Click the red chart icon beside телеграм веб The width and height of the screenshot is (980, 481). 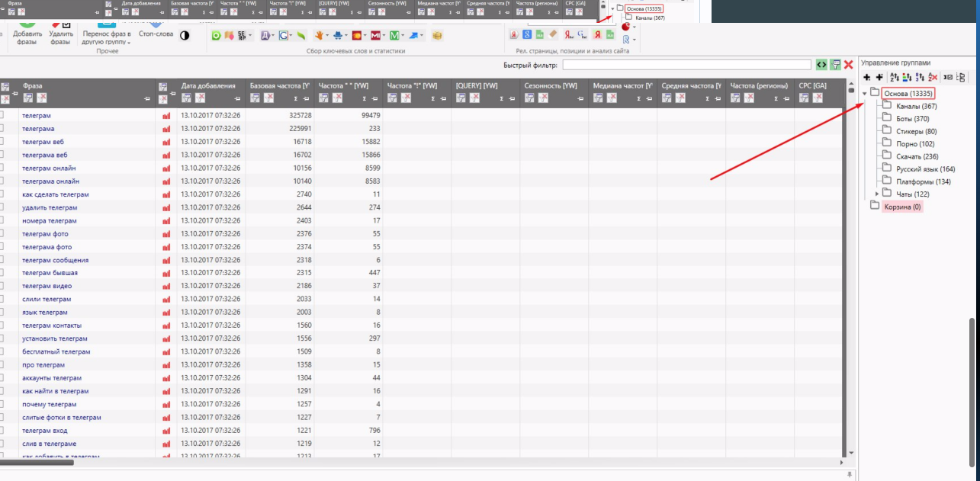[166, 142]
